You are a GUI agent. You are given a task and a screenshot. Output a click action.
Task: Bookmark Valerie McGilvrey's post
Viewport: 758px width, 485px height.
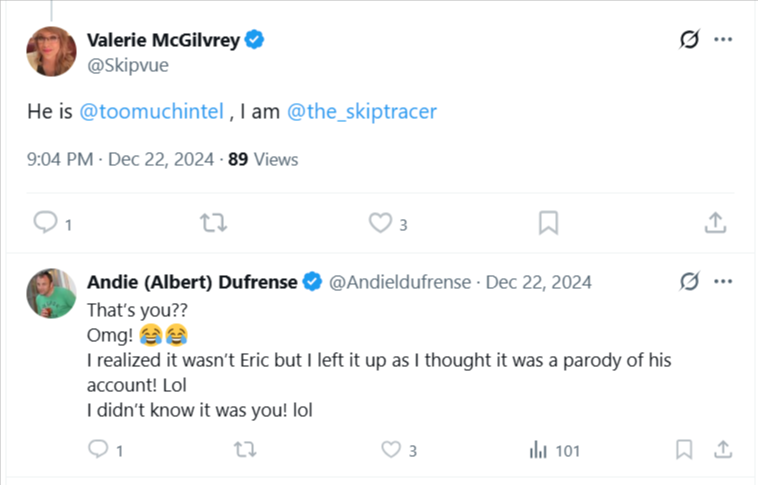click(548, 223)
